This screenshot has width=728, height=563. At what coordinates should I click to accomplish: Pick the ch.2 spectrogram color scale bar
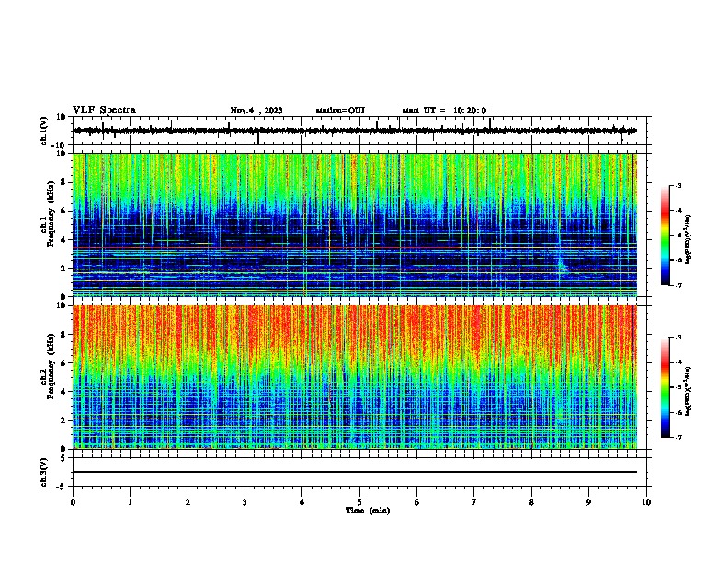tap(665, 387)
